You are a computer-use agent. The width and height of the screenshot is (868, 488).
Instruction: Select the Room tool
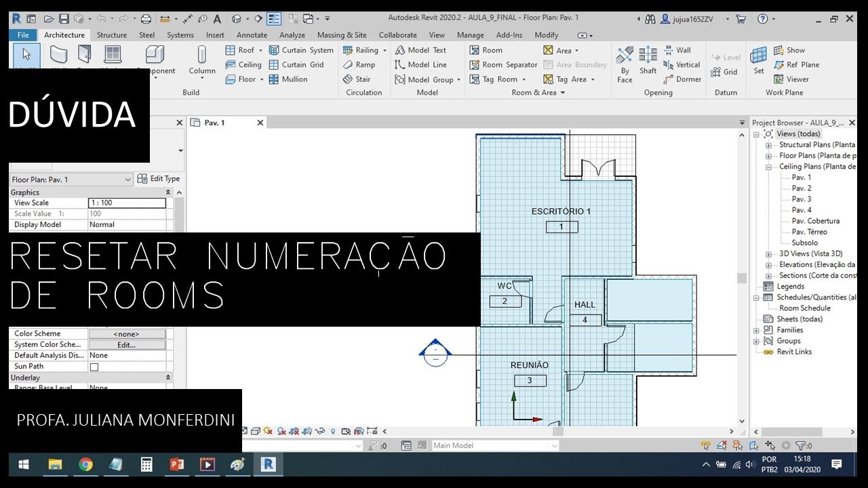pos(486,50)
